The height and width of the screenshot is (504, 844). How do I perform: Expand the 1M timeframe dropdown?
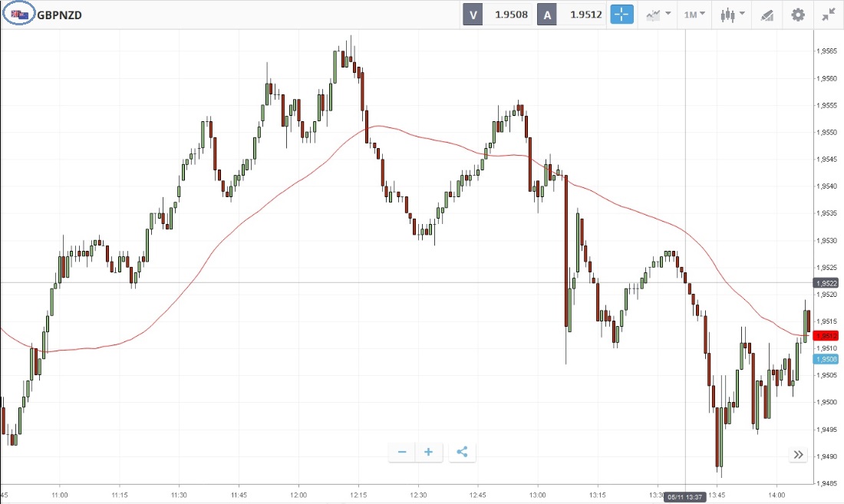point(695,15)
